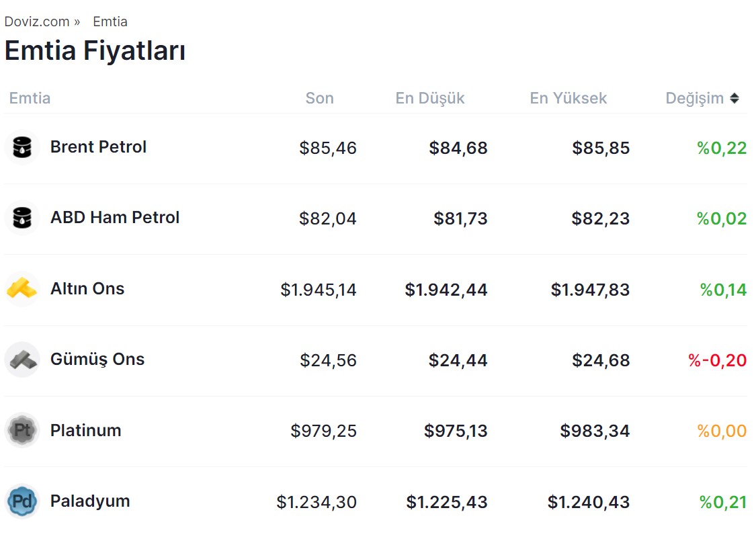This screenshot has height=541, width=756.
Task: Open the ABD Ham Petrol link
Action: 115,218
